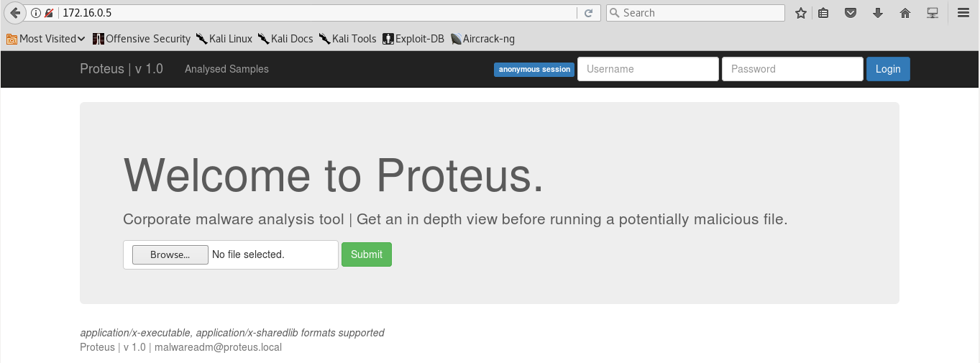980x363 pixels.
Task: Open the Pocket icon in toolbar
Action: (x=851, y=13)
